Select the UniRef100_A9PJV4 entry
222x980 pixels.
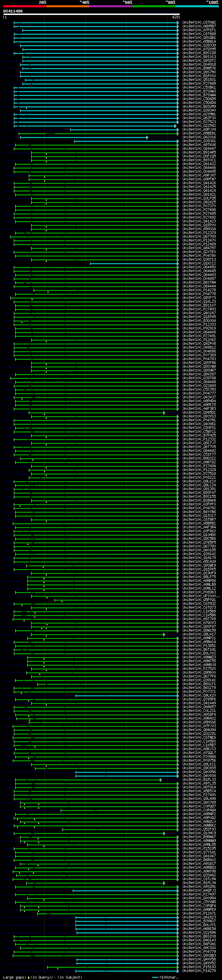(x=199, y=129)
